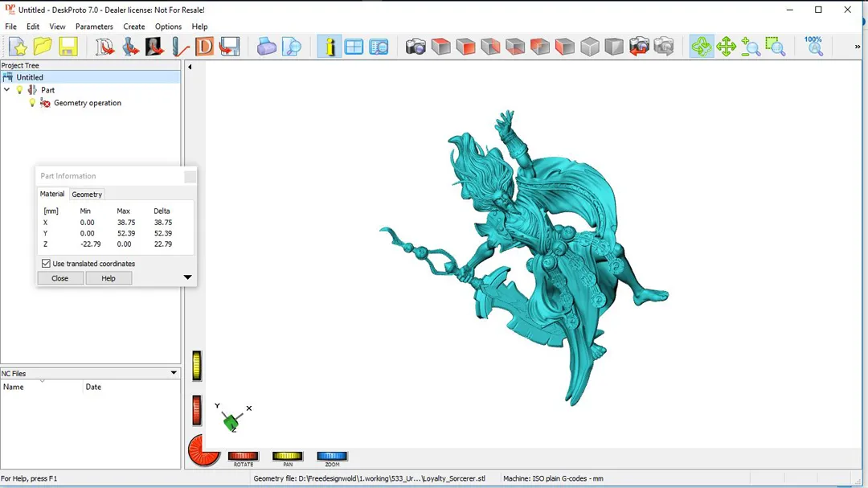Toggle the Use translated coordinates checkbox
Screen dimensions: 868x488
46,264
